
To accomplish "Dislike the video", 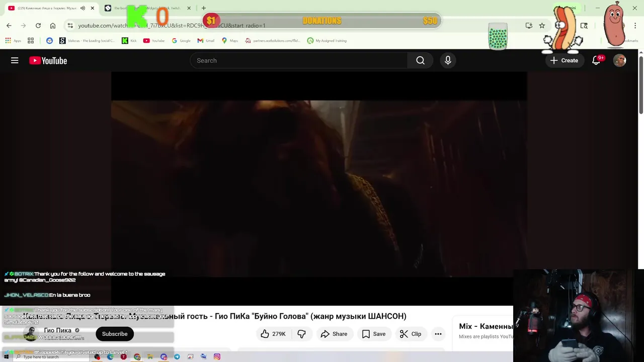I will pyautogui.click(x=301, y=334).
